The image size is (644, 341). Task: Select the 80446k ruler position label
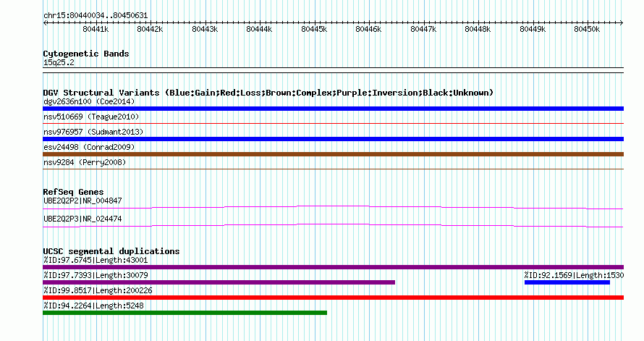[368, 29]
